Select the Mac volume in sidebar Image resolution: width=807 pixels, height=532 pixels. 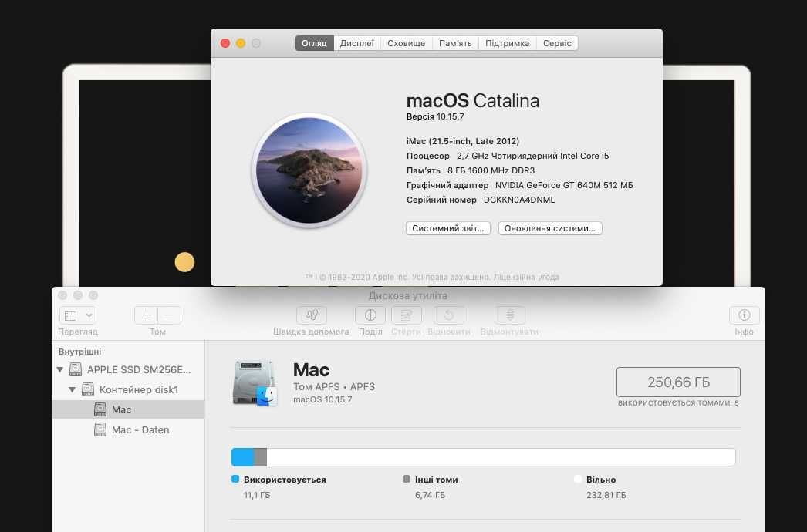(128, 409)
